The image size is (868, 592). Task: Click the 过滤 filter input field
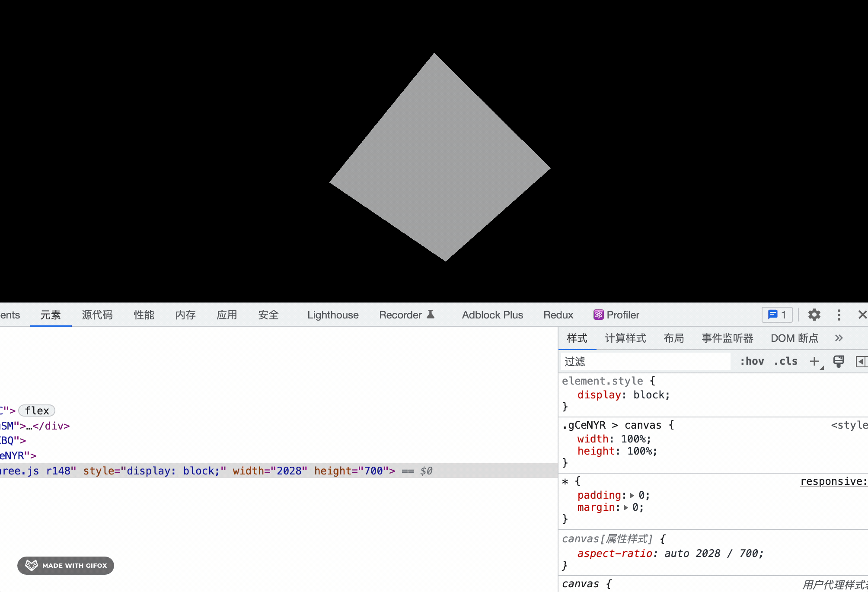644,361
